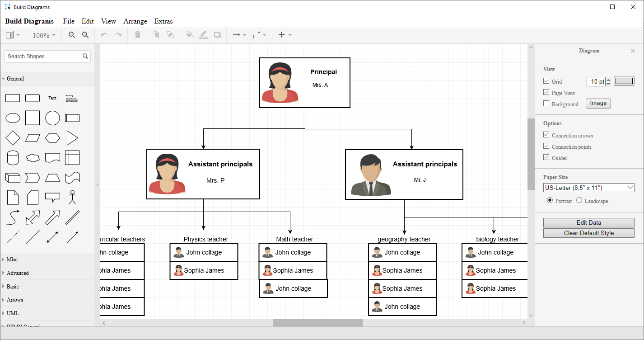
Task: Expand the Basic shapes section
Action: (47, 287)
